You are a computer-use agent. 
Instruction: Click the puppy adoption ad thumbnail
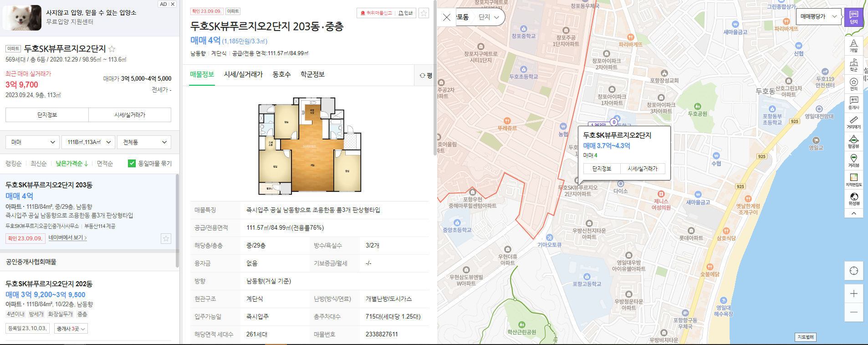(22, 18)
